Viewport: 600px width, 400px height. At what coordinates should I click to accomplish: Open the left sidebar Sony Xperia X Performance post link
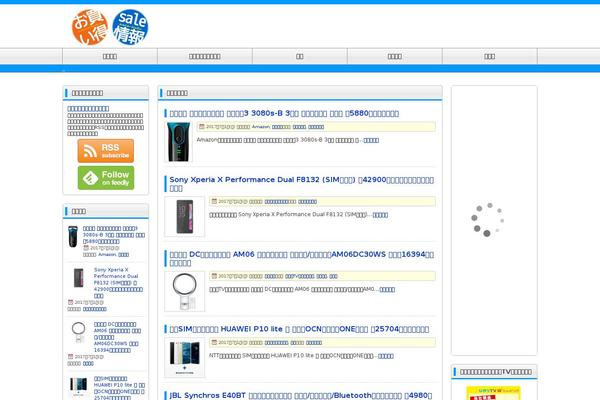118,283
